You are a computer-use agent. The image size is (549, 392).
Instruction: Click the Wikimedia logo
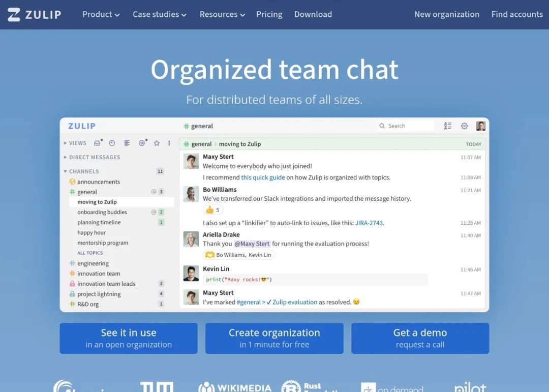[235, 387]
